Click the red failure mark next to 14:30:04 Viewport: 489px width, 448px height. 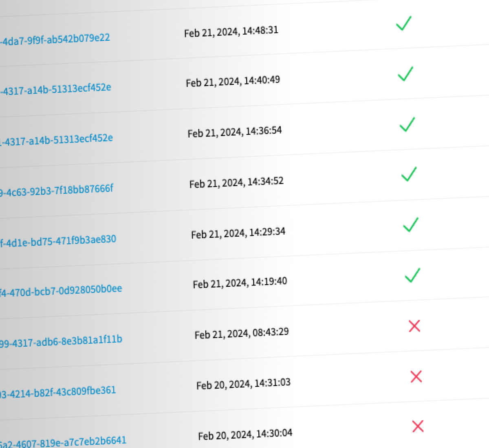coord(418,427)
